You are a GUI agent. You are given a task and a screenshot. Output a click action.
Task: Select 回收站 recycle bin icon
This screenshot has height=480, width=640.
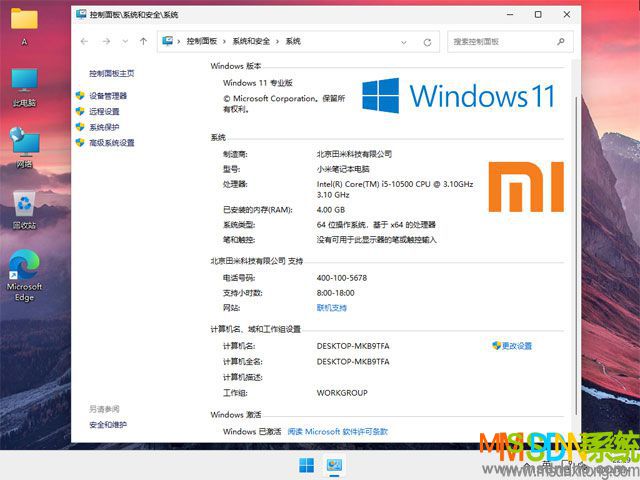(24, 210)
